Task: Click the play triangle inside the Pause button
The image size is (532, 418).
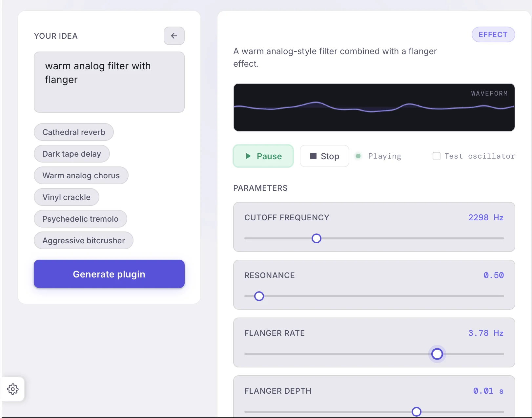Action: pyautogui.click(x=248, y=156)
